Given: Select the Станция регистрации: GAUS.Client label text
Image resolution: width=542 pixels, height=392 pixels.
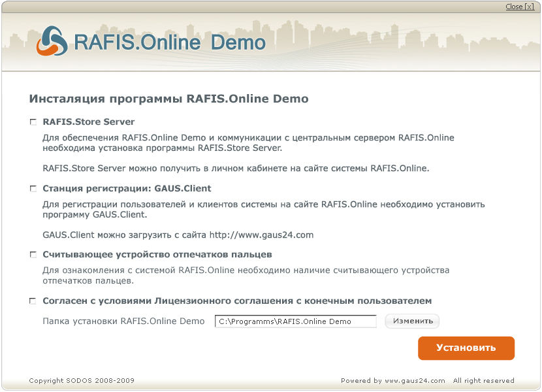Looking at the screenshot, I should click(127, 189).
